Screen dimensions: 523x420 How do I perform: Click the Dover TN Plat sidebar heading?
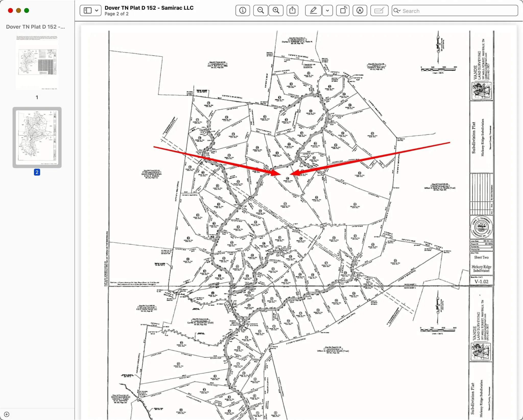(35, 27)
